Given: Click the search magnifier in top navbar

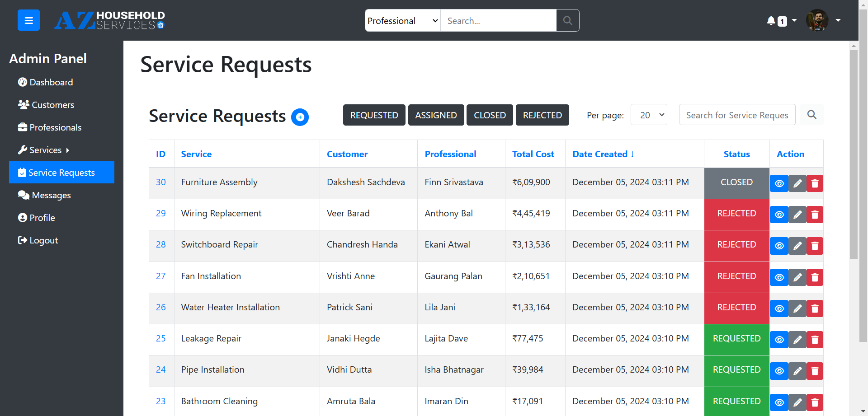Looking at the screenshot, I should coord(567,20).
